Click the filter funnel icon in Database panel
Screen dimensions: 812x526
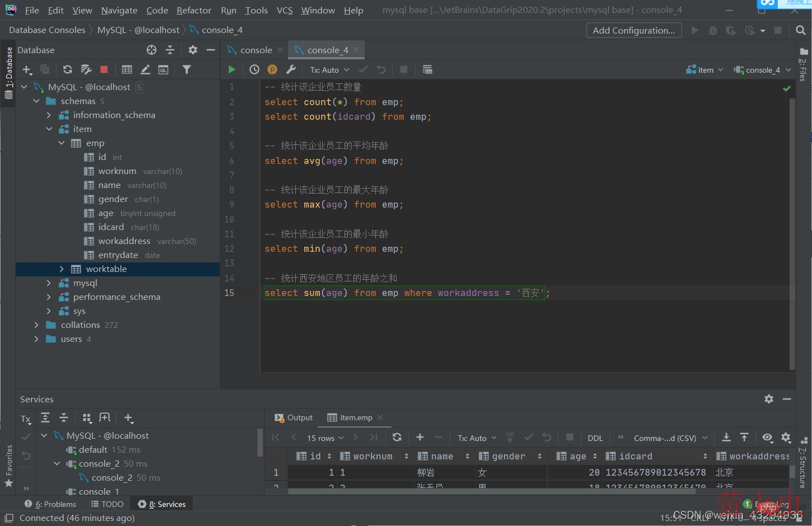point(187,69)
